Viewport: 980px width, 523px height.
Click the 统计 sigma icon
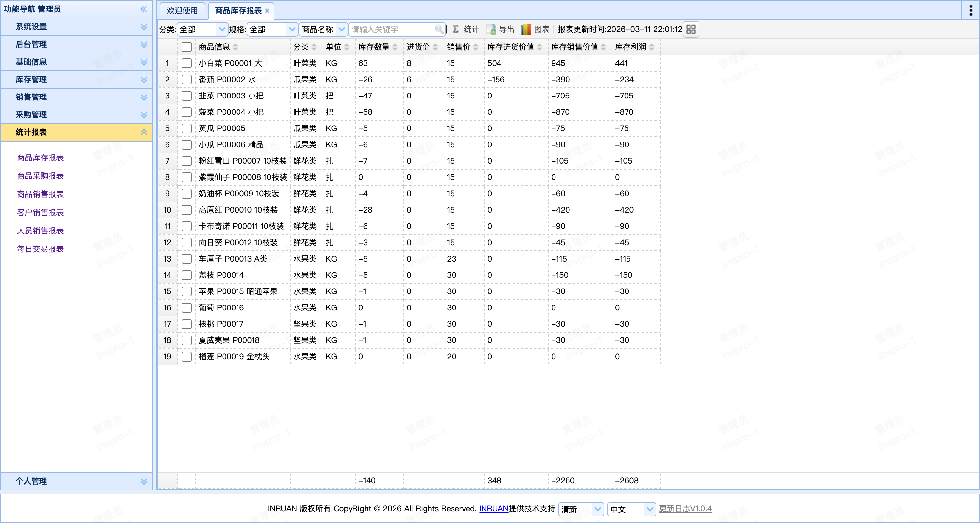(455, 29)
